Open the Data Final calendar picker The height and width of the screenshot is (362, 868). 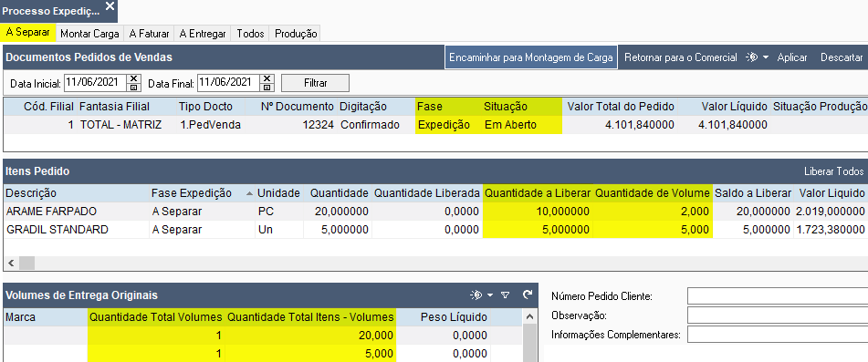point(267,88)
